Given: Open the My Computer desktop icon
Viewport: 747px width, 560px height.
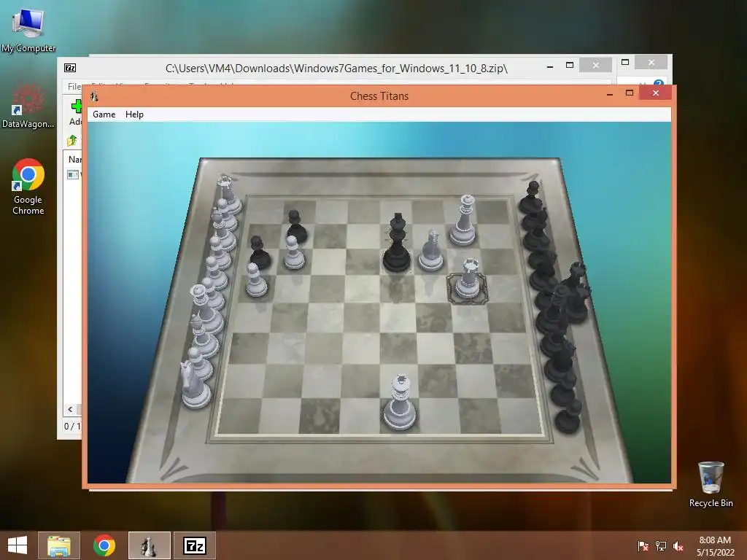Looking at the screenshot, I should pos(28,30).
